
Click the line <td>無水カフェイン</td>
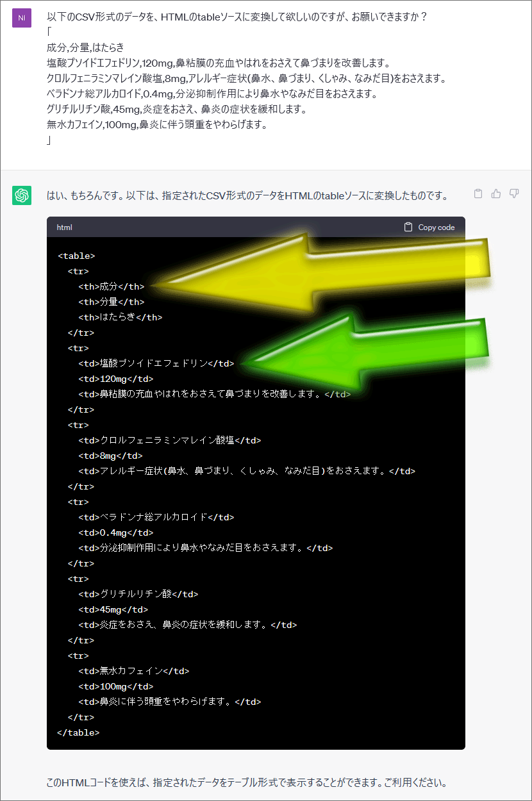coord(134,671)
